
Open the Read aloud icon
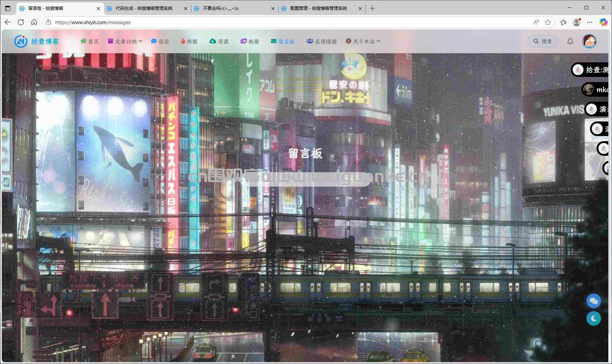tap(536, 22)
